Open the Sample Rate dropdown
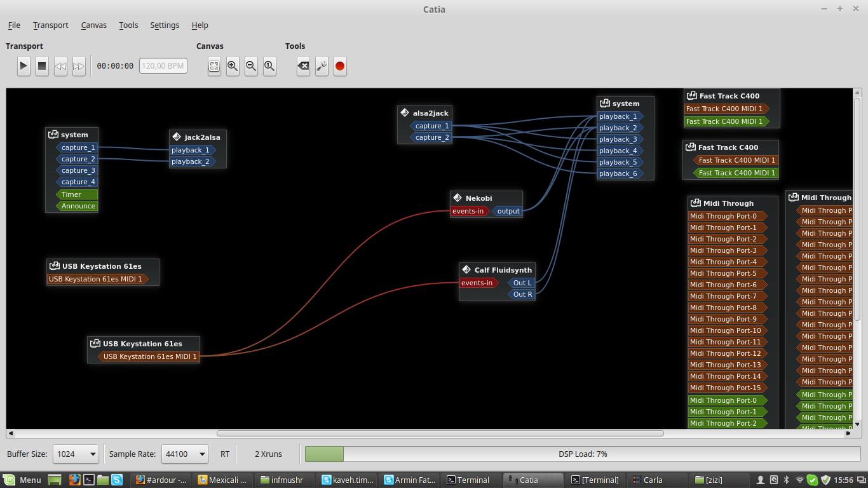868x488 pixels. [x=184, y=454]
